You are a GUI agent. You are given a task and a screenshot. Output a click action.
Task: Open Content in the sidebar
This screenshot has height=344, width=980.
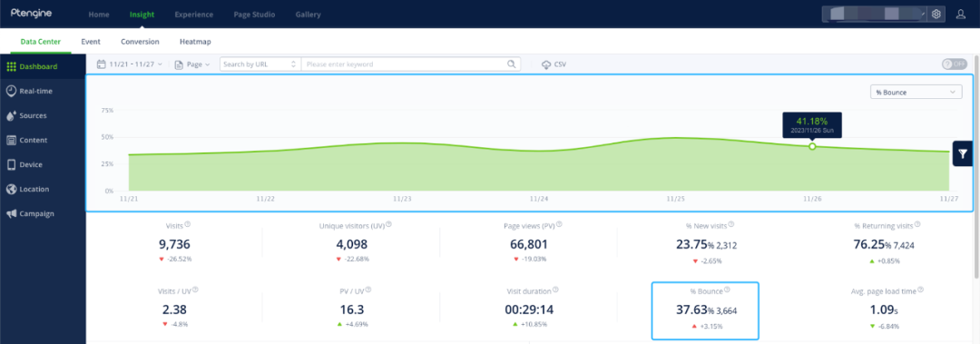(43, 140)
